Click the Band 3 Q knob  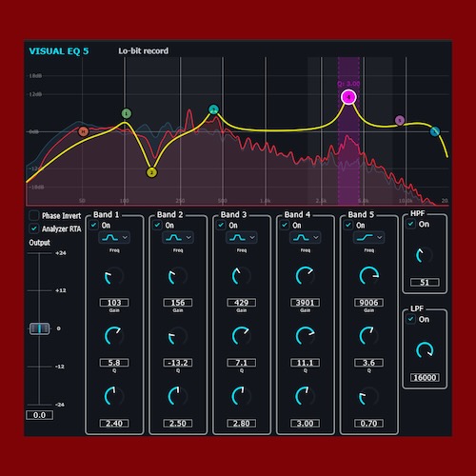[x=242, y=396]
